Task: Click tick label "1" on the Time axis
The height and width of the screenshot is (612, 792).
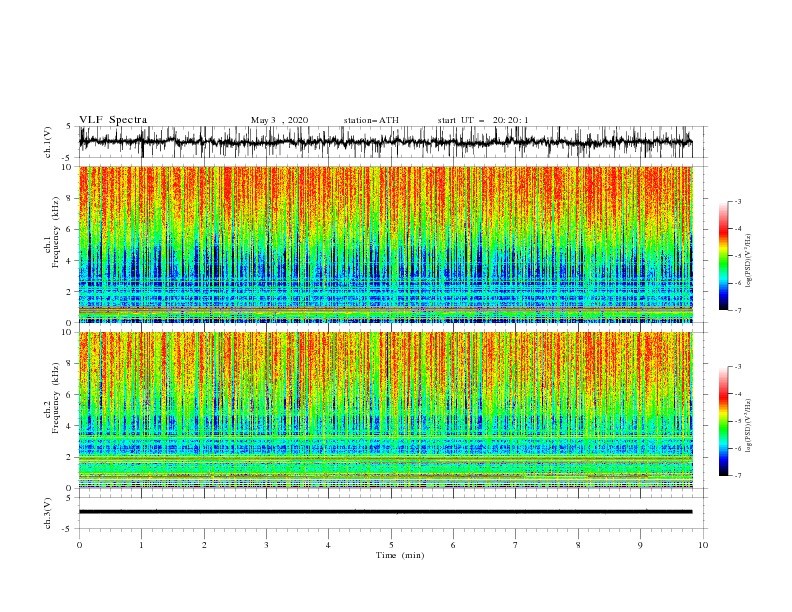Action: (141, 545)
